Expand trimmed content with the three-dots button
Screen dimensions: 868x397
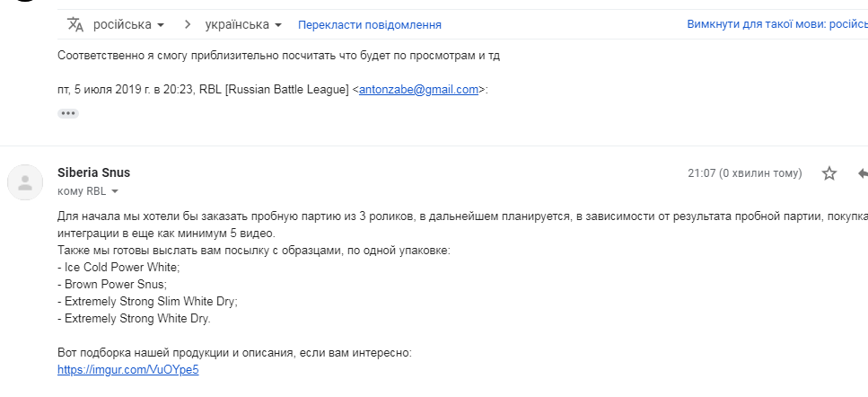coord(68,113)
